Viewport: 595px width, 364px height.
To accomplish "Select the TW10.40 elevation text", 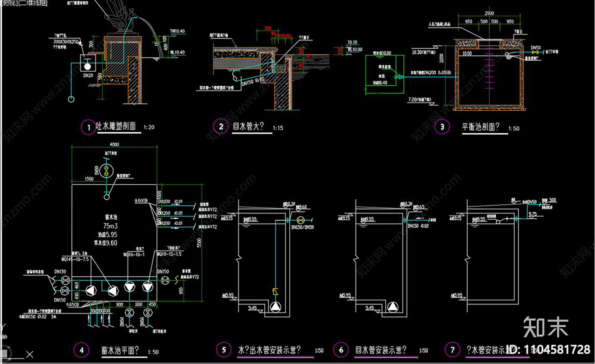I will pyautogui.click(x=177, y=31).
